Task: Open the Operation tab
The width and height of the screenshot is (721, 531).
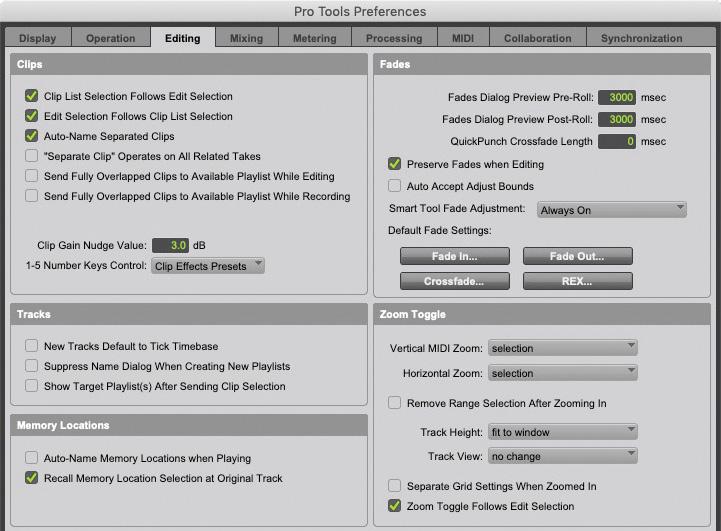Action: 111,38
